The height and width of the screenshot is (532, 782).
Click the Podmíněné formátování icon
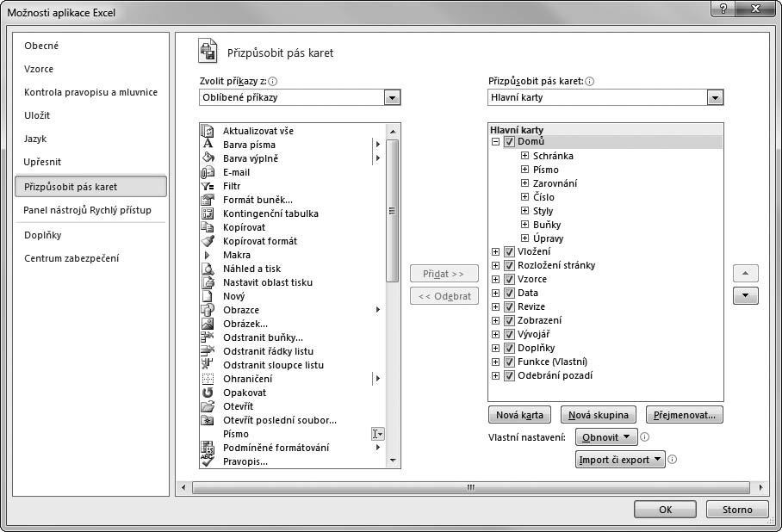tap(208, 448)
